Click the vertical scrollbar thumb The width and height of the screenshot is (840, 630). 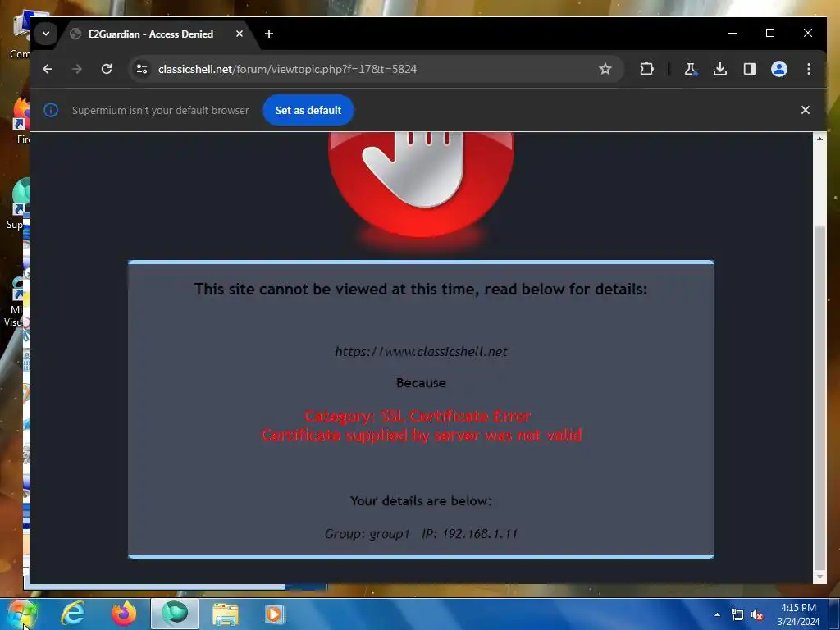pos(819,399)
